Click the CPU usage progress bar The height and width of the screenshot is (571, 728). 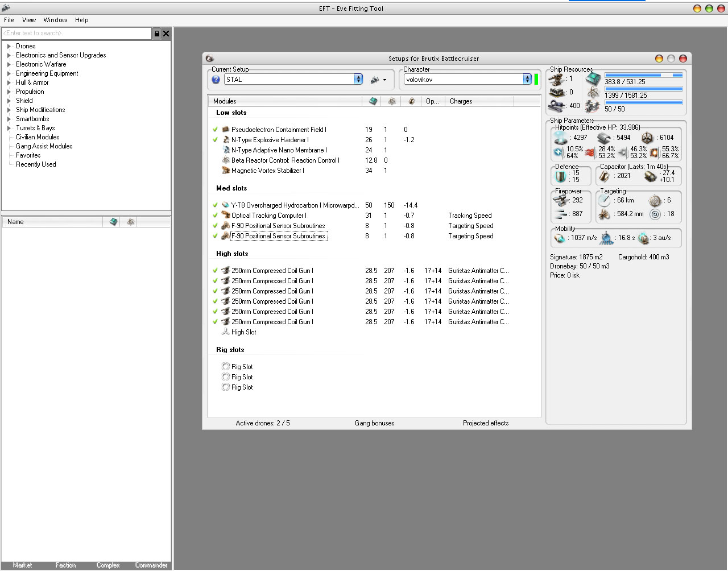tap(643, 75)
